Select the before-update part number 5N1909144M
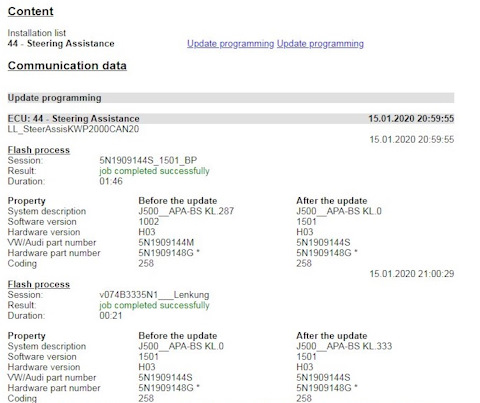Screen dimensions: 480x403 click(x=166, y=243)
